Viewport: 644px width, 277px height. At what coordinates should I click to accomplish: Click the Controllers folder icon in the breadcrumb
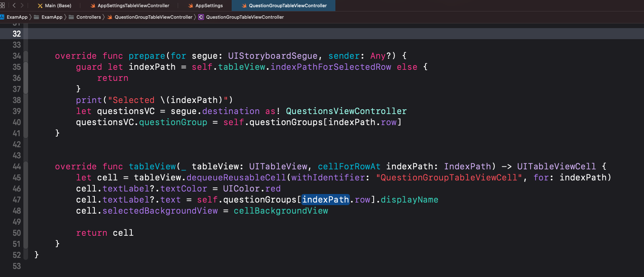point(71,17)
